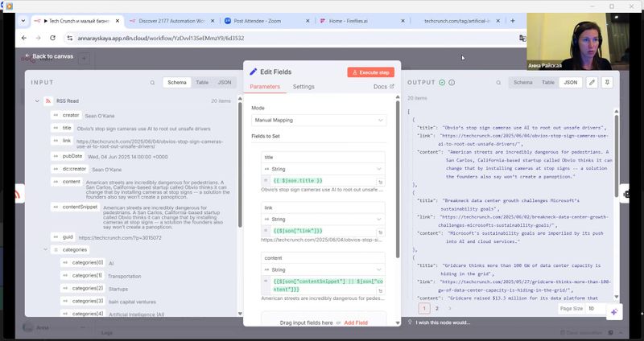Image resolution: width=644 pixels, height=341 pixels.
Task: Click the search icon in INPUT panel
Action: point(152,82)
